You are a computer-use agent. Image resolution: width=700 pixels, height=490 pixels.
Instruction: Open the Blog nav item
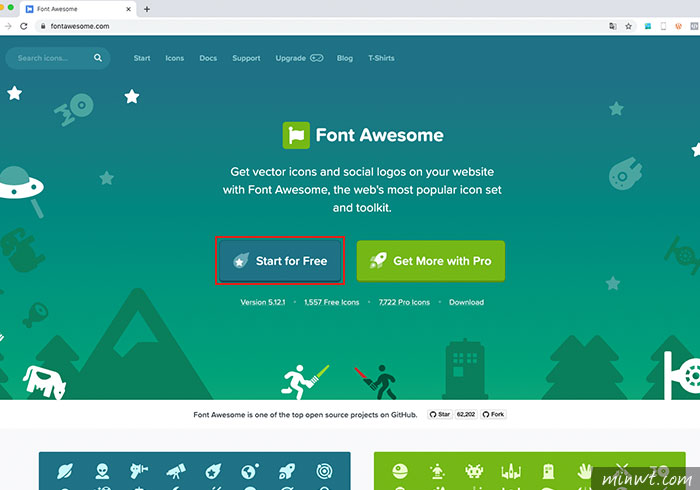[x=345, y=58]
